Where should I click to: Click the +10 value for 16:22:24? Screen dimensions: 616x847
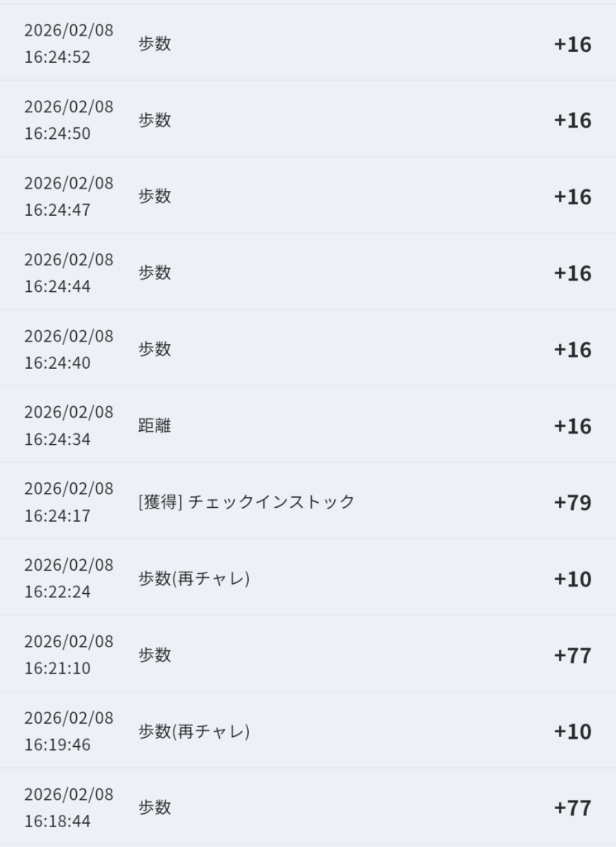click(572, 579)
